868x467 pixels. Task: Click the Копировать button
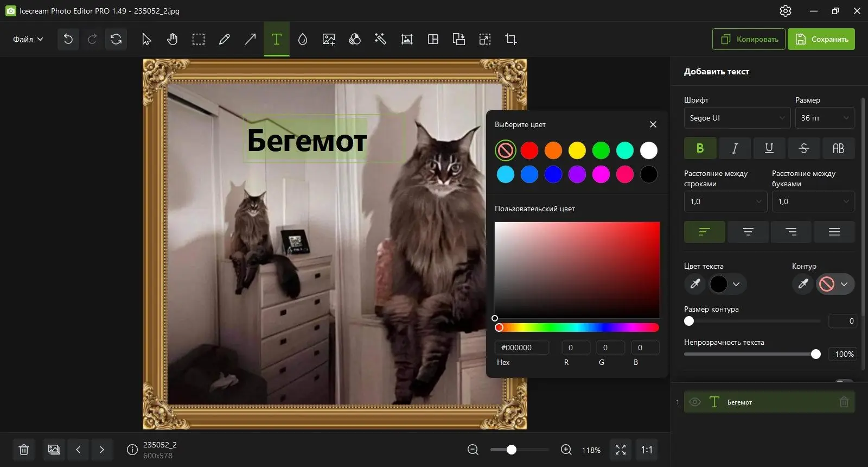pos(749,39)
